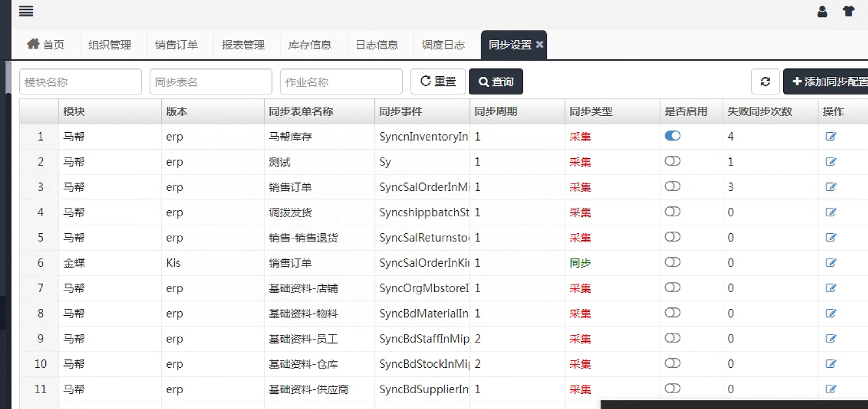868x409 pixels.
Task: Click the refresh table icon button
Action: tap(766, 81)
